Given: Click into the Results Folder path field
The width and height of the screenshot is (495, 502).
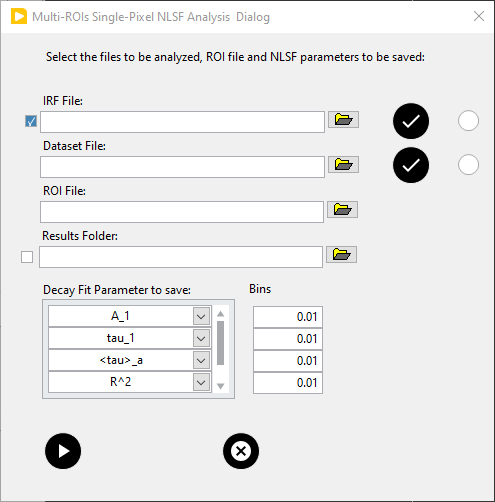Looking at the screenshot, I should pyautogui.click(x=181, y=257).
